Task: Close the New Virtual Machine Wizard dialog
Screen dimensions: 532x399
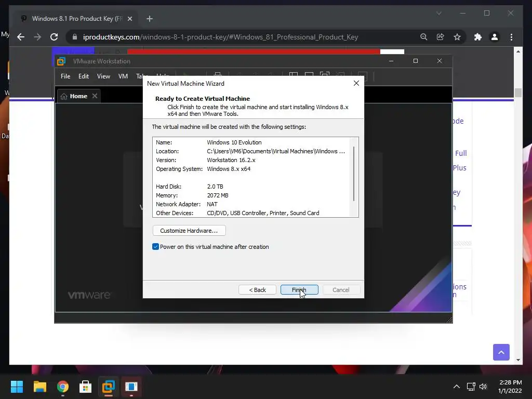Action: (x=356, y=84)
